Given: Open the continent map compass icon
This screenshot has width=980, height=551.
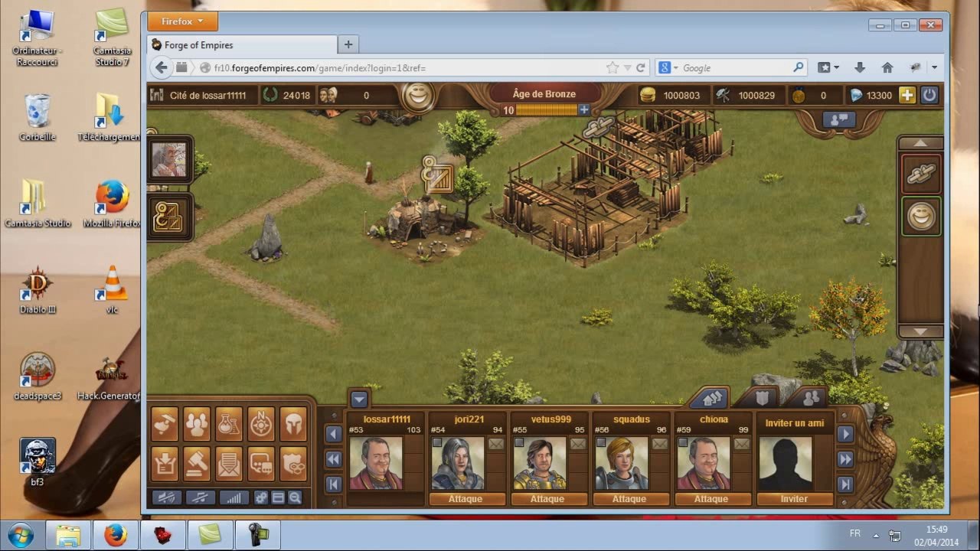Looking at the screenshot, I should pos(262,423).
